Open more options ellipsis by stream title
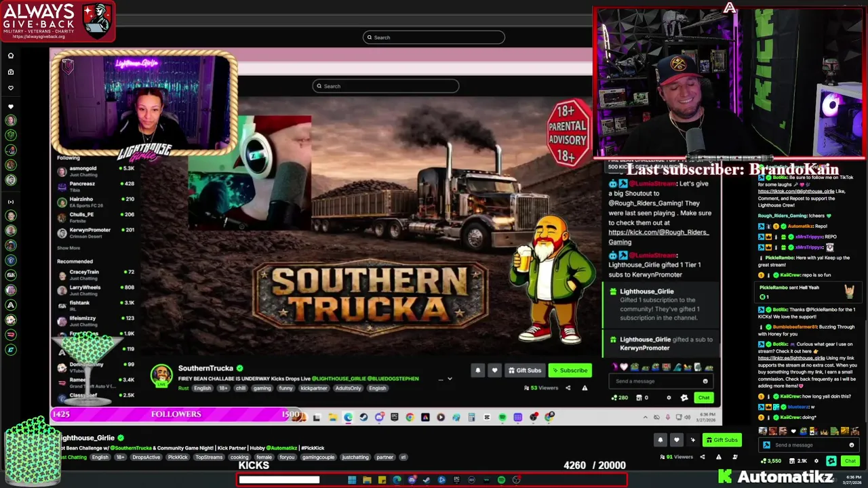The image size is (868, 488). click(441, 379)
